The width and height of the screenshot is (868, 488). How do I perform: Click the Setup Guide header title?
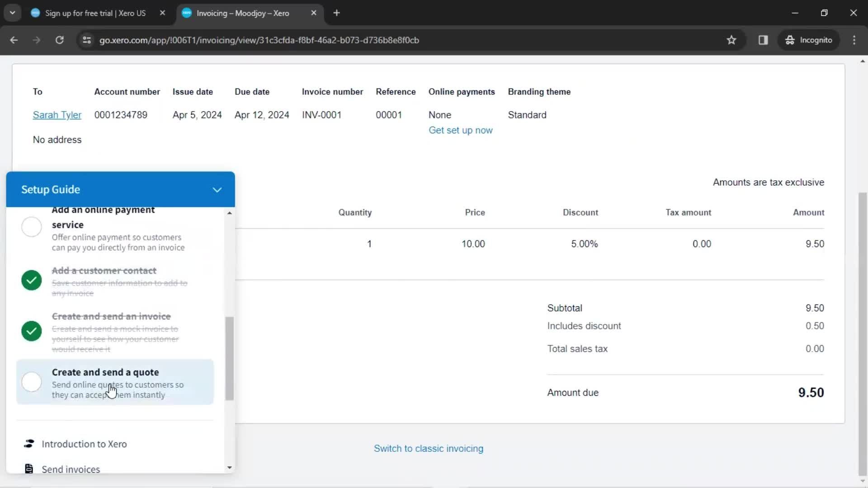[51, 189]
